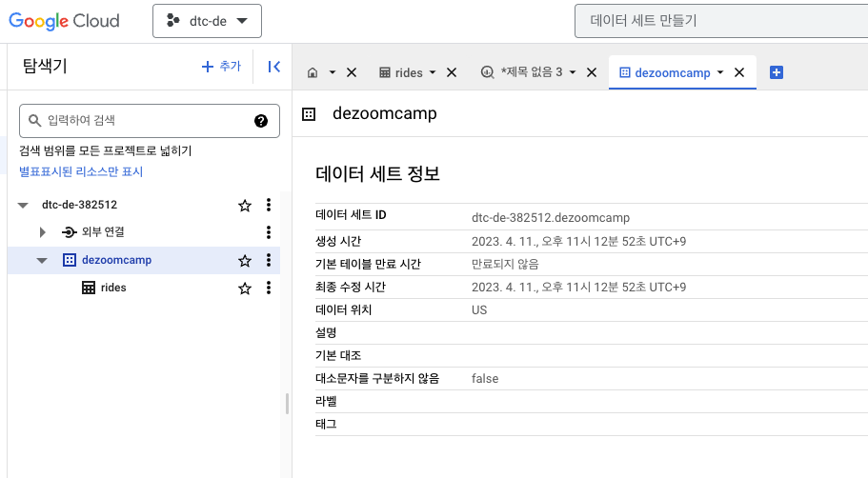Click the 검색 범위를 모든 프로젝트로 넓히기 text
The width and height of the screenshot is (868, 478).
pos(105,150)
